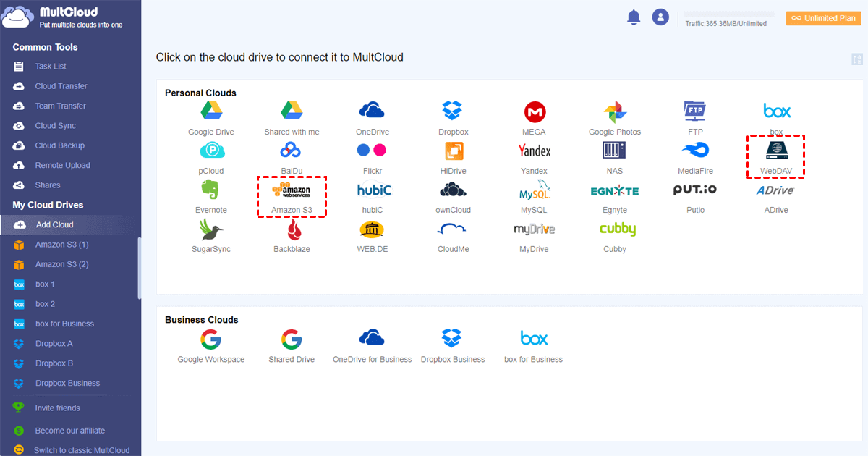Image resolution: width=868 pixels, height=456 pixels.
Task: Choose OneDrive for Business icon
Action: 372,338
